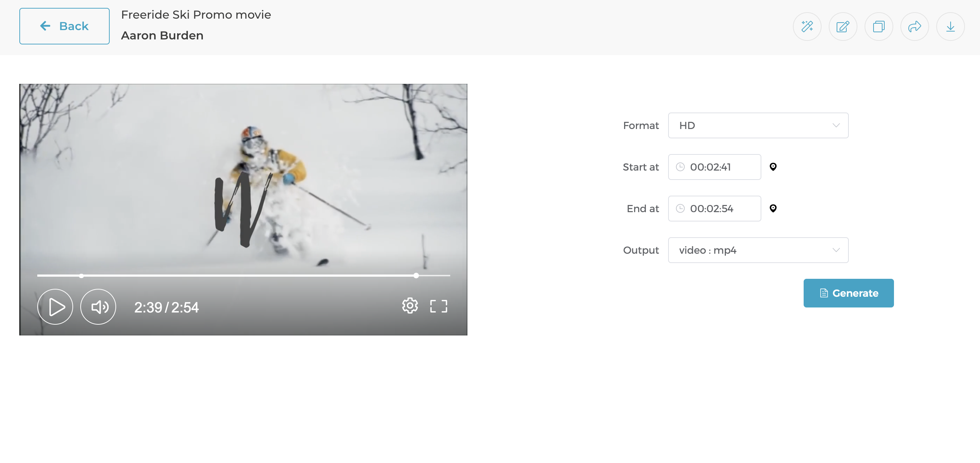Go Back to previous page

(64, 26)
